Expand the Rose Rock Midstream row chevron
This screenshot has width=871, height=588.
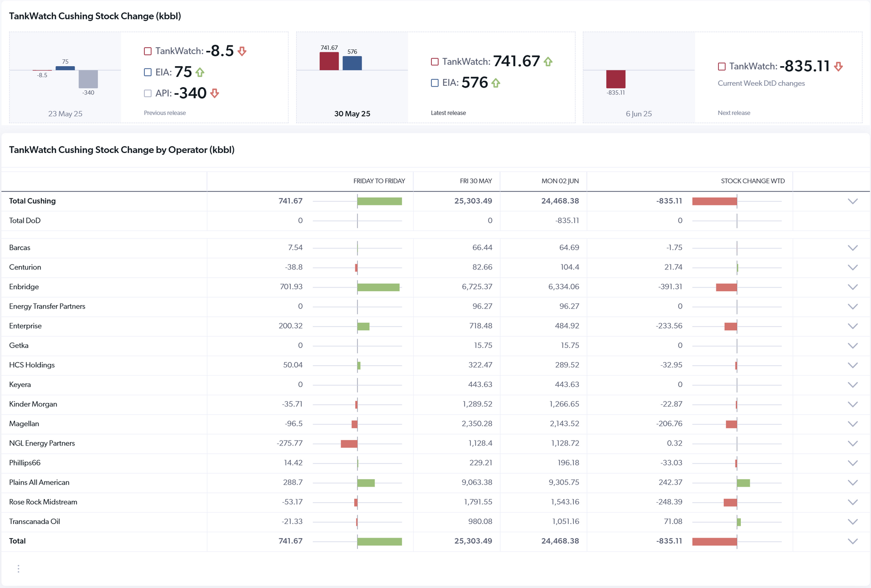[x=853, y=502]
